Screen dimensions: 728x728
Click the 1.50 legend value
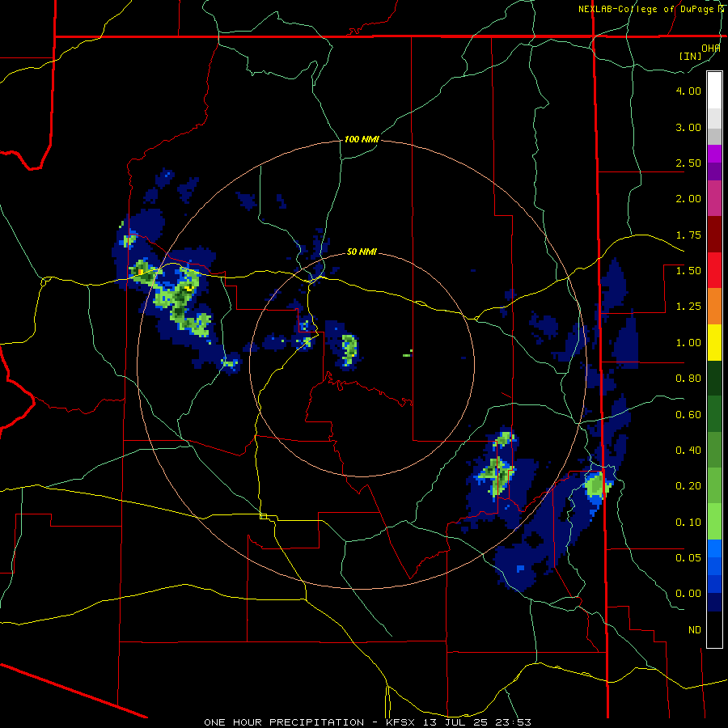[x=688, y=271]
